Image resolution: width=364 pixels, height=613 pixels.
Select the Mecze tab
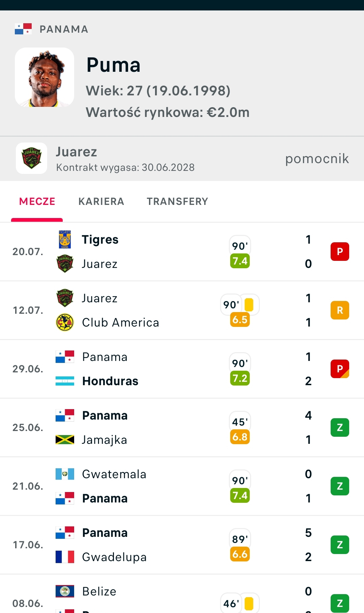[37, 202]
